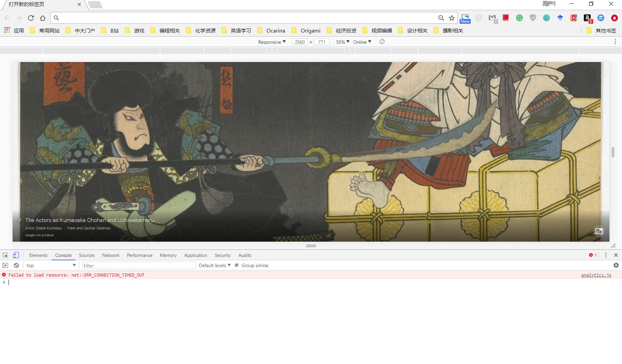
Task: Switch to the Security tab
Action: pos(222,255)
